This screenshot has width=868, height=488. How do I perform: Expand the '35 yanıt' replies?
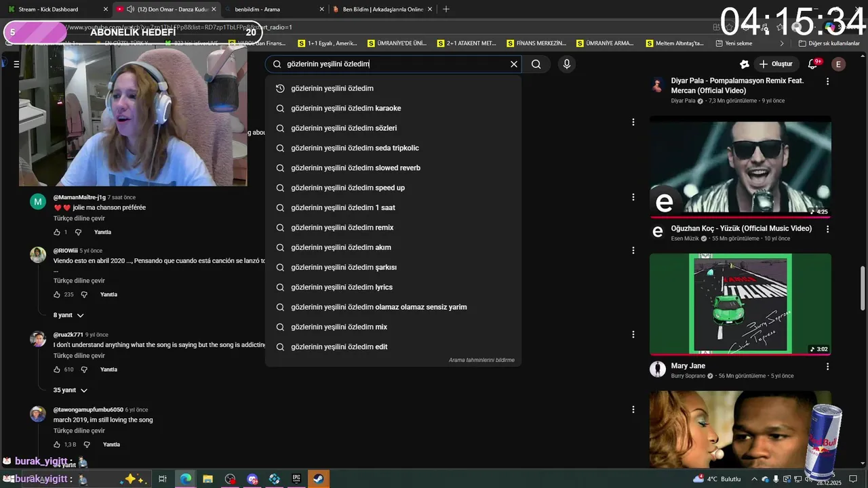tap(71, 390)
